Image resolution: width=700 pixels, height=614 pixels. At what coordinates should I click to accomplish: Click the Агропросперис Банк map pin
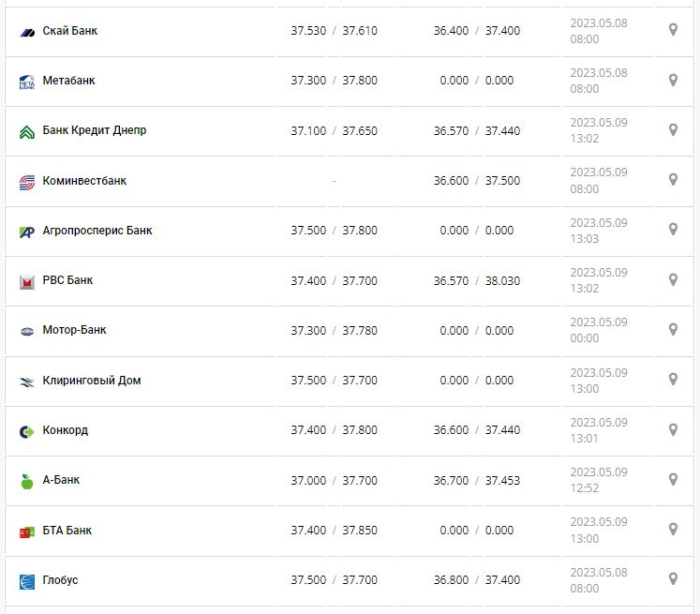[x=673, y=230]
